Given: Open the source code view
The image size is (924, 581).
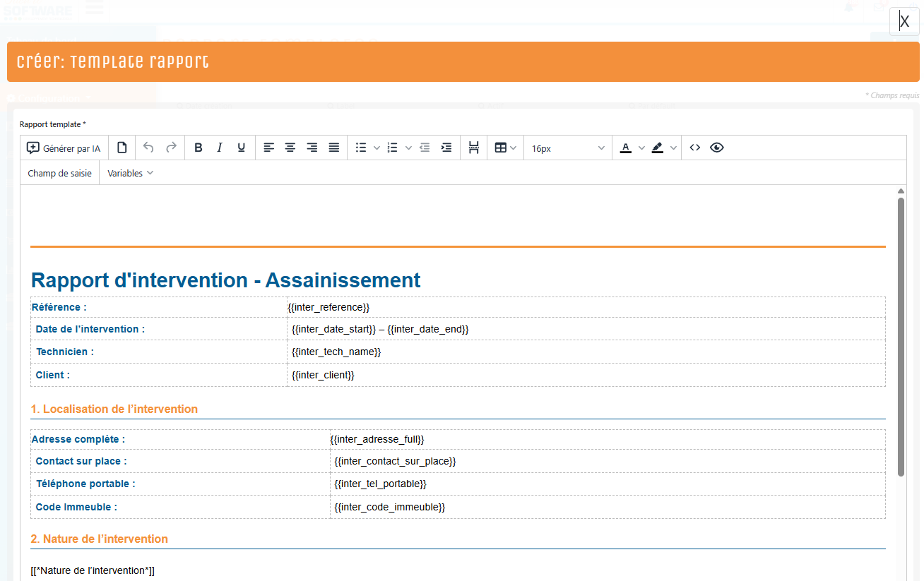Looking at the screenshot, I should point(695,148).
